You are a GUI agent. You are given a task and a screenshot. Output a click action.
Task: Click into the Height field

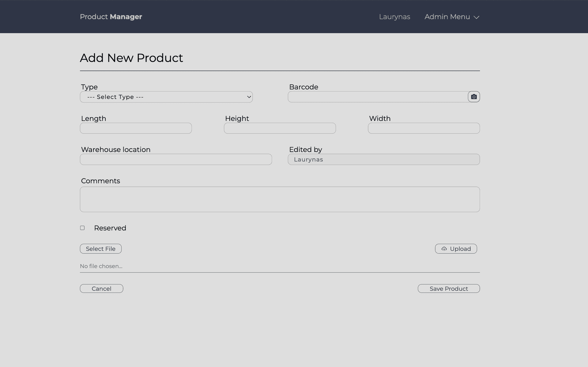click(x=280, y=128)
